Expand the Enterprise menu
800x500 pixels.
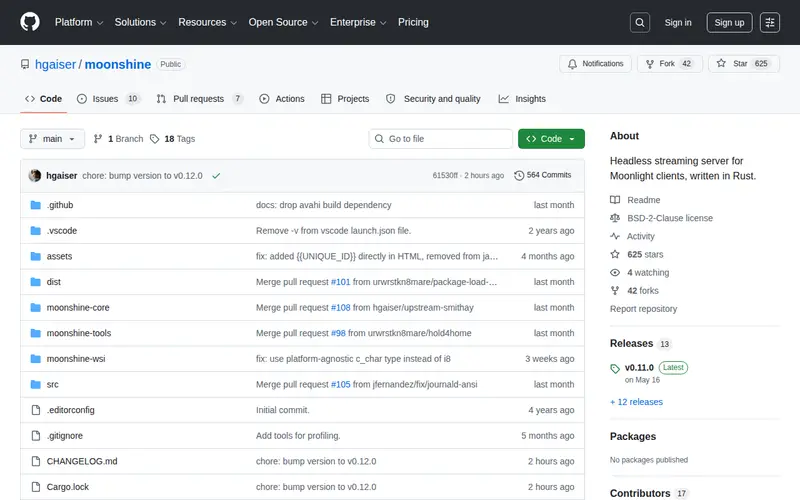click(358, 22)
